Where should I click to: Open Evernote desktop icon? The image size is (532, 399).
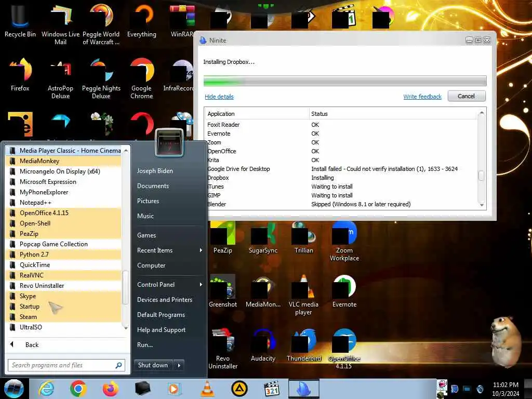(x=344, y=291)
